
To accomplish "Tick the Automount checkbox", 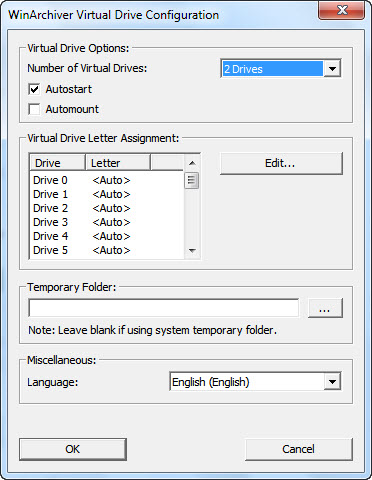I will pyautogui.click(x=34, y=109).
